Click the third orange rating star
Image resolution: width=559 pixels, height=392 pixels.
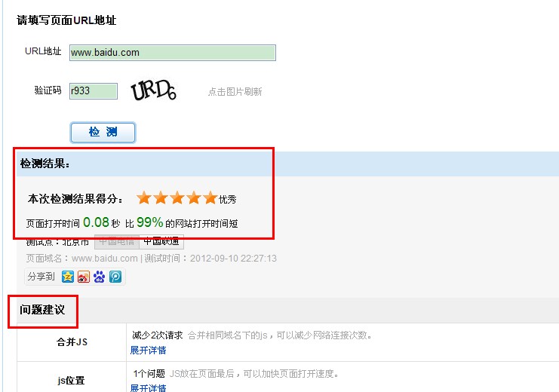(177, 198)
